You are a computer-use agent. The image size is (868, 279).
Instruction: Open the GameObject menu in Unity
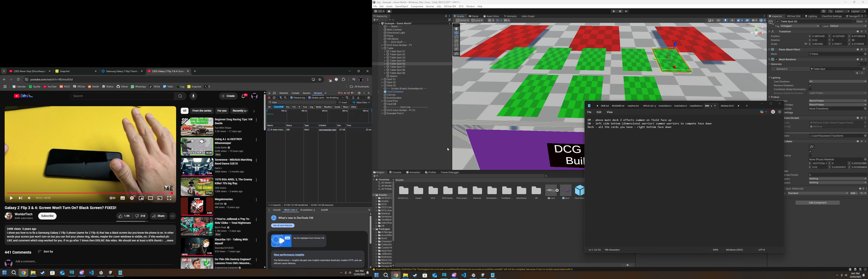(x=401, y=6)
